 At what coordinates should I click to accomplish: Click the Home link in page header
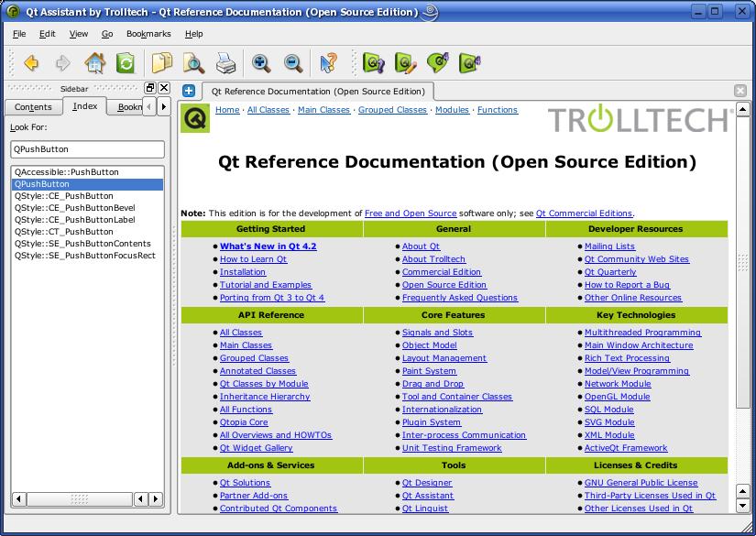pyautogui.click(x=227, y=110)
